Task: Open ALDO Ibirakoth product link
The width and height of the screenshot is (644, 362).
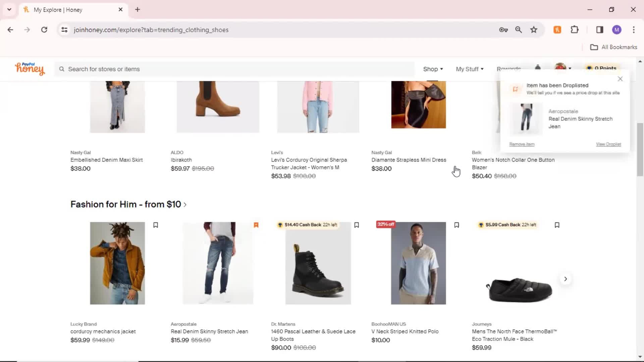Action: point(181,160)
